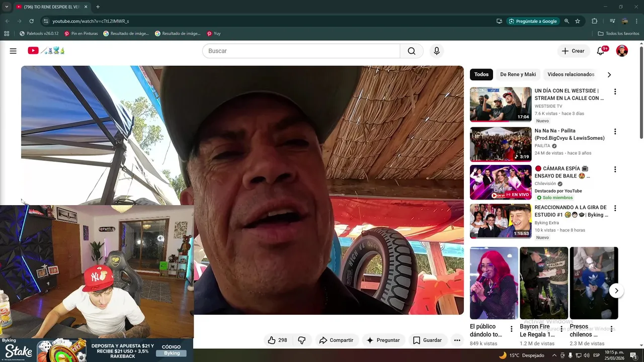Open Chrome three-dot menu
The width and height of the screenshot is (644, 362).
pyautogui.click(x=637, y=21)
